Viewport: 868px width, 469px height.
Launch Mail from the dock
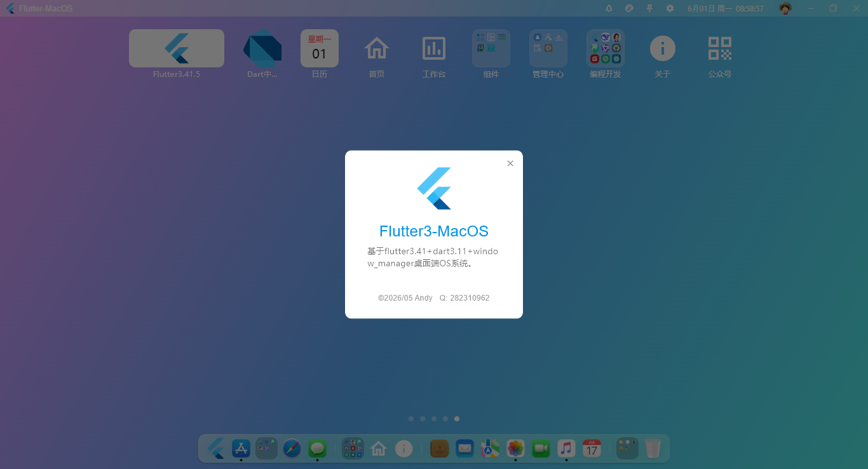tap(465, 449)
